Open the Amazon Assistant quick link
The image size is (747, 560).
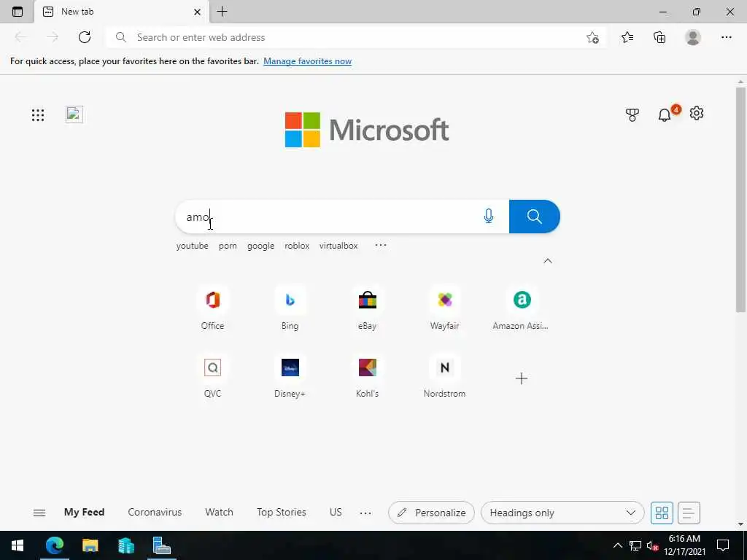521,308
